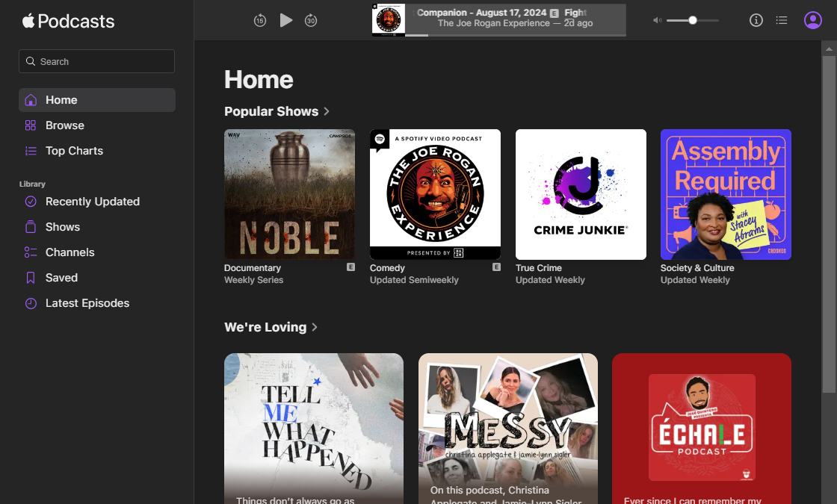Viewport: 837px width, 504px height.
Task: Click the Search input field
Action: click(97, 61)
